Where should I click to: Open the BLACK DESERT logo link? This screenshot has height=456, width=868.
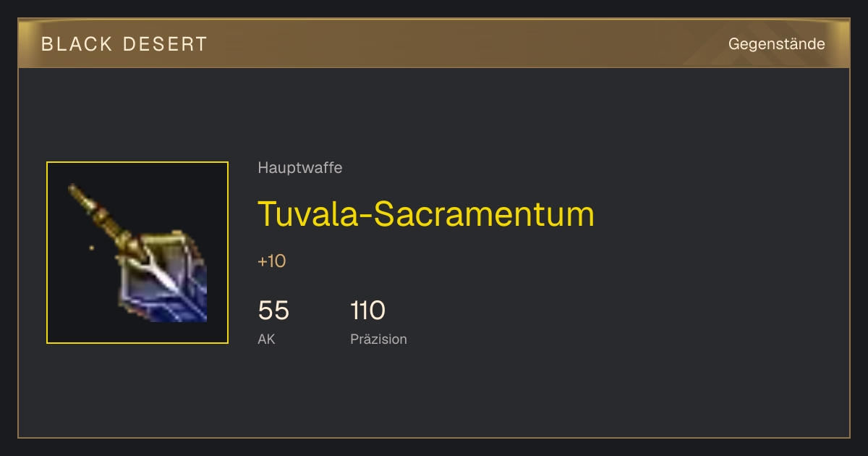(x=124, y=44)
